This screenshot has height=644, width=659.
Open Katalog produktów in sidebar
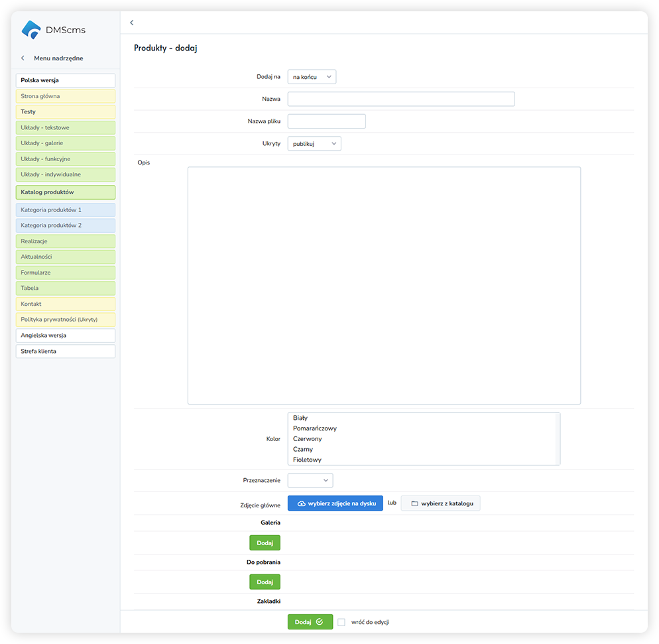tap(65, 192)
